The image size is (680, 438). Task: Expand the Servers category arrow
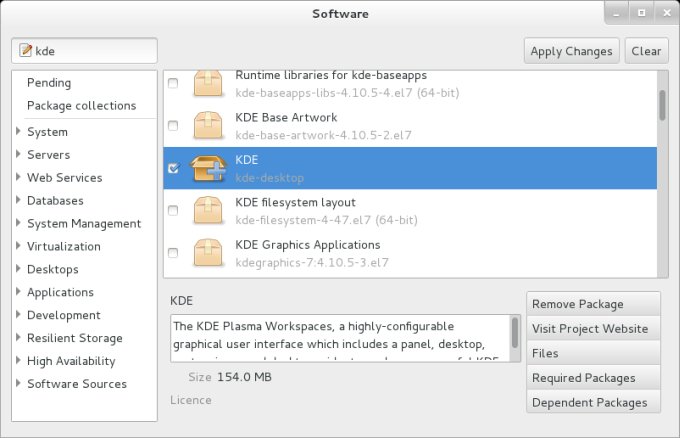(18, 154)
